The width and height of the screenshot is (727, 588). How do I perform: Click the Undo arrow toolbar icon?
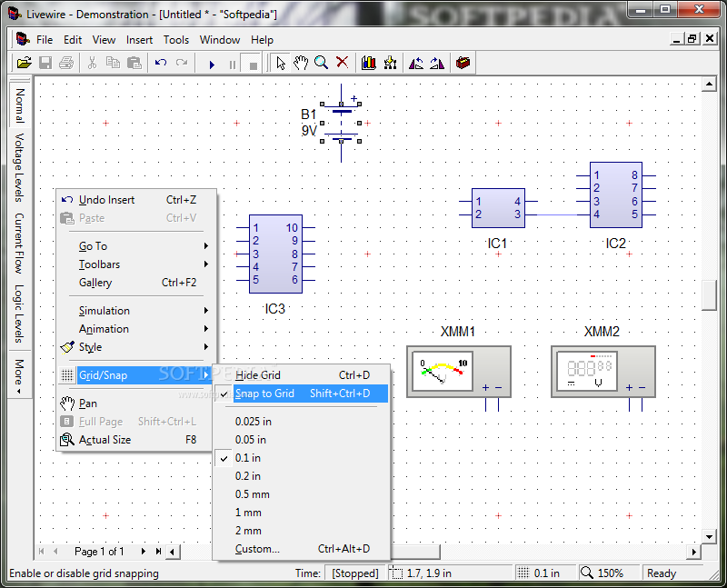point(161,63)
